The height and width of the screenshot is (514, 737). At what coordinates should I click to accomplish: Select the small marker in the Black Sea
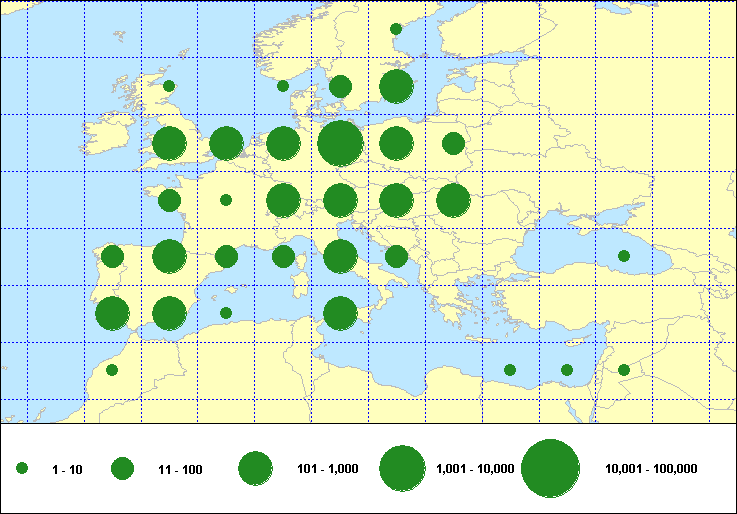click(624, 256)
